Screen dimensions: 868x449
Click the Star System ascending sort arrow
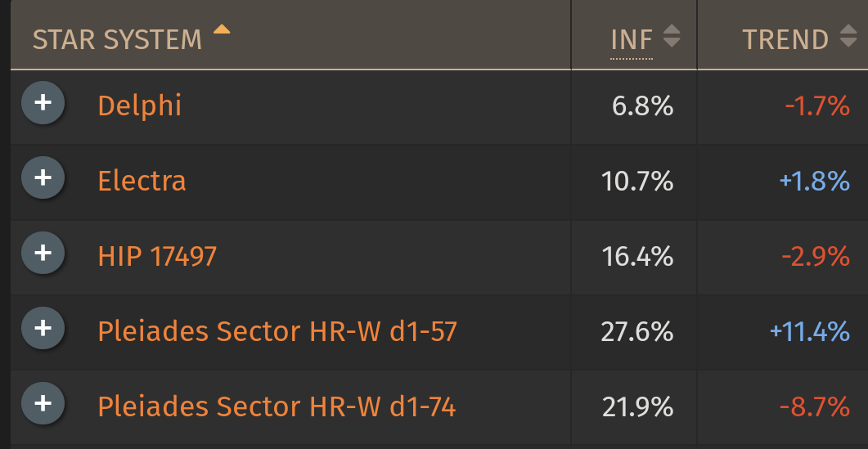coord(222,29)
